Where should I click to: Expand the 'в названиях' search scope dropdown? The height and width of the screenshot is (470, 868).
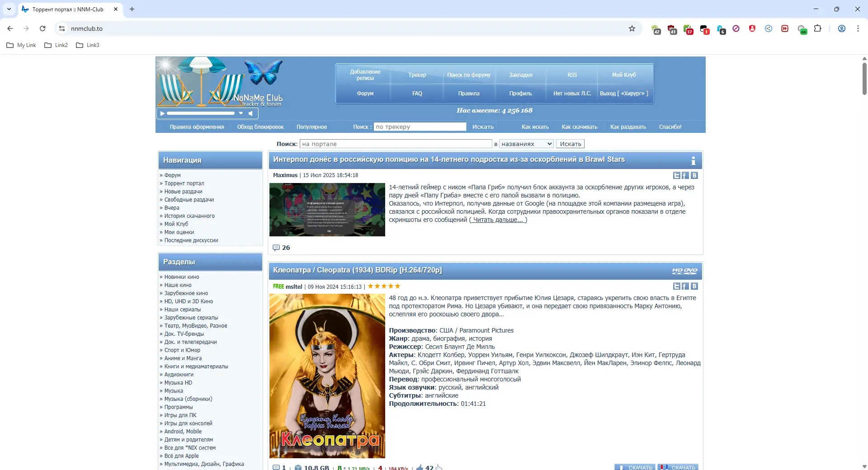click(x=527, y=144)
